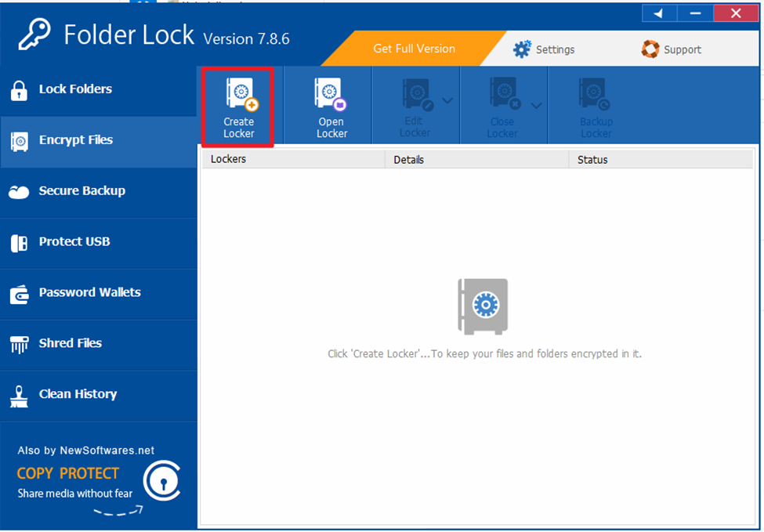Open Protect USB section

99,243
